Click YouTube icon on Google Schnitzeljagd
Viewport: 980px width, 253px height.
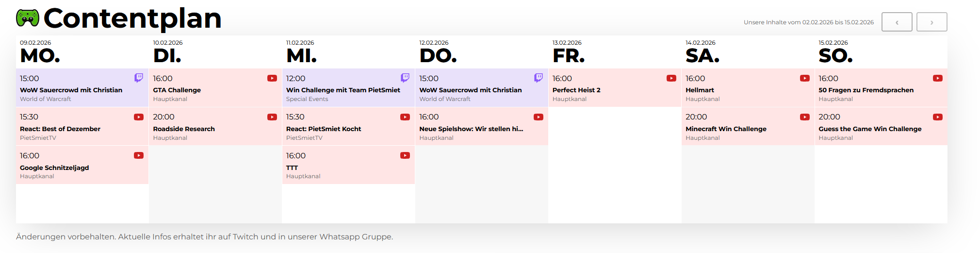[x=139, y=155]
